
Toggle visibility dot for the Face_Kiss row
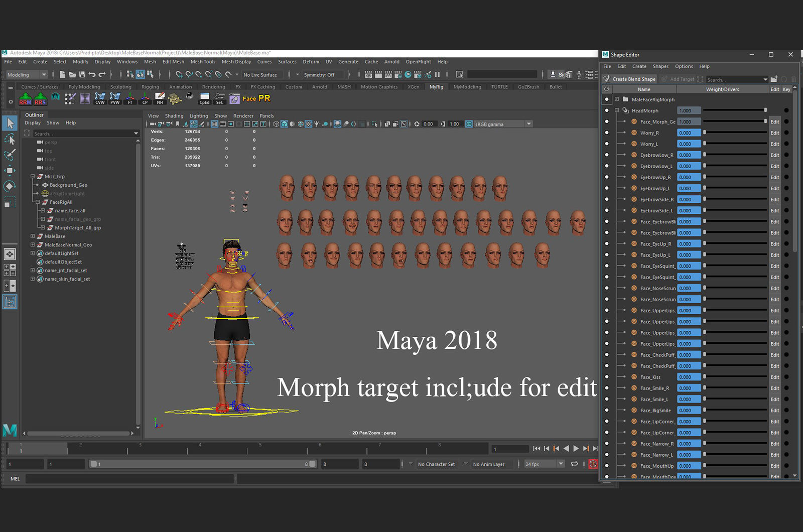pyautogui.click(x=607, y=377)
